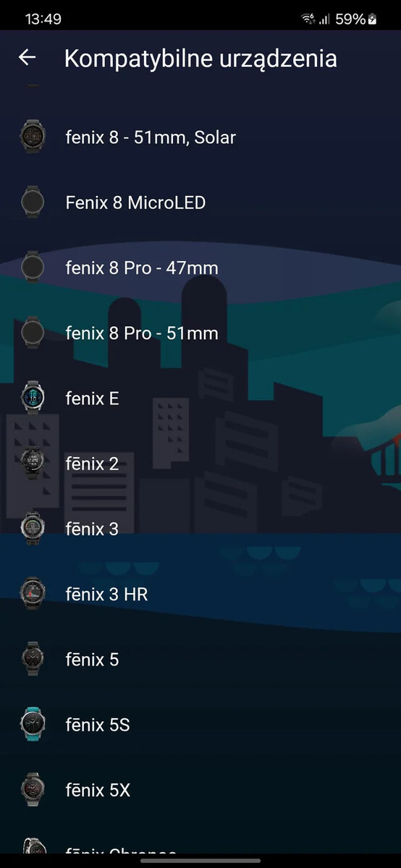The width and height of the screenshot is (401, 868).
Task: Click the teal fēnix 5S watch thumbnail
Action: [33, 724]
